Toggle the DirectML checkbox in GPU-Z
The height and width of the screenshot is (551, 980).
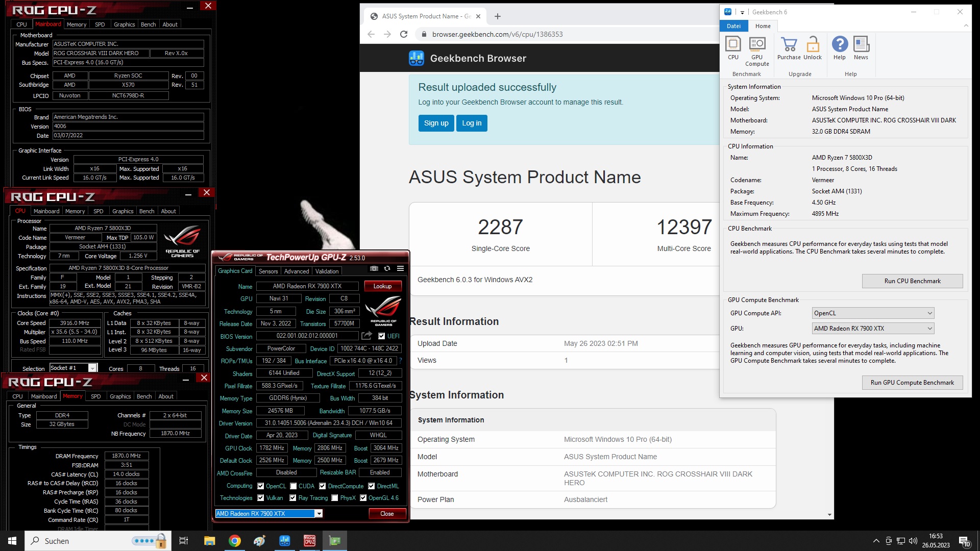coord(372,486)
